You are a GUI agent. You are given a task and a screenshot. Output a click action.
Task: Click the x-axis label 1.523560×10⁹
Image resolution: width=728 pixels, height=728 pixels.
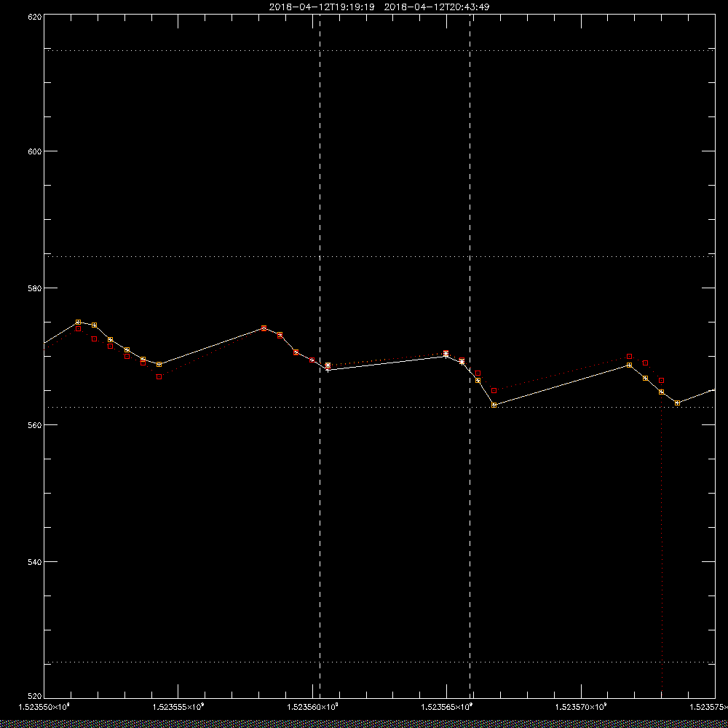(x=312, y=707)
